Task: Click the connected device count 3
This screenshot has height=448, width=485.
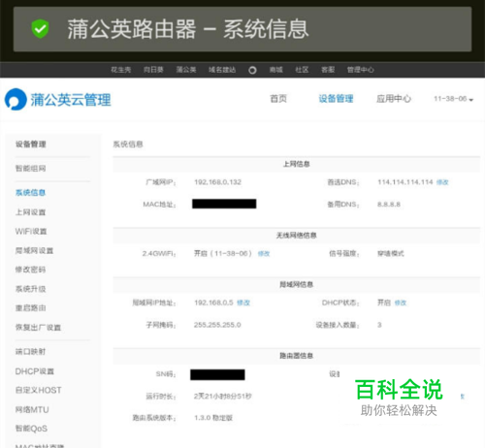Action: pyautogui.click(x=379, y=325)
